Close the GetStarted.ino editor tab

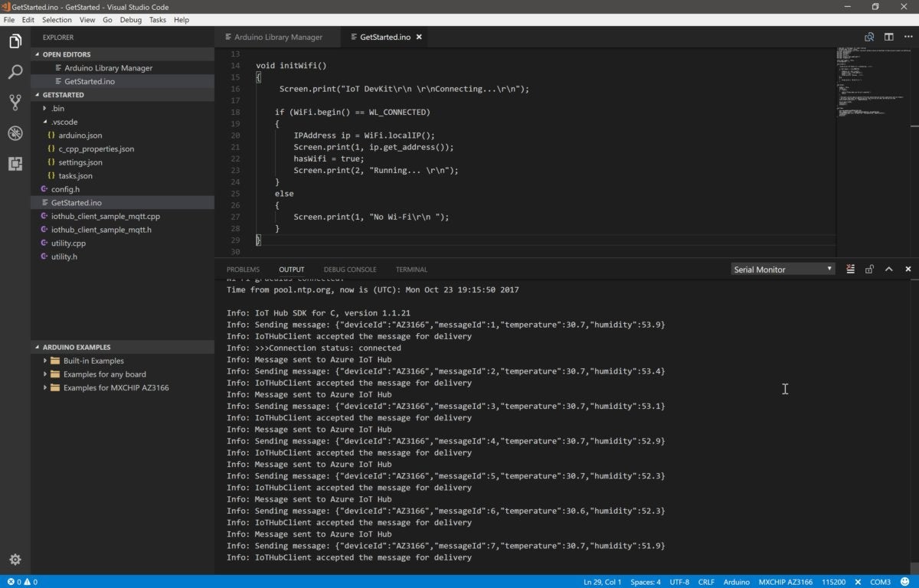pos(420,37)
